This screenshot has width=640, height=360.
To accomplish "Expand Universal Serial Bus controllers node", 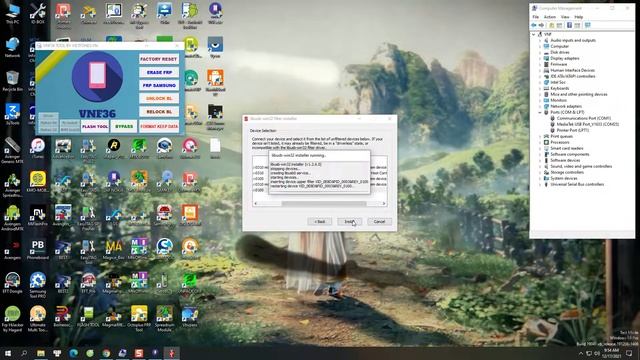I will click(x=540, y=184).
